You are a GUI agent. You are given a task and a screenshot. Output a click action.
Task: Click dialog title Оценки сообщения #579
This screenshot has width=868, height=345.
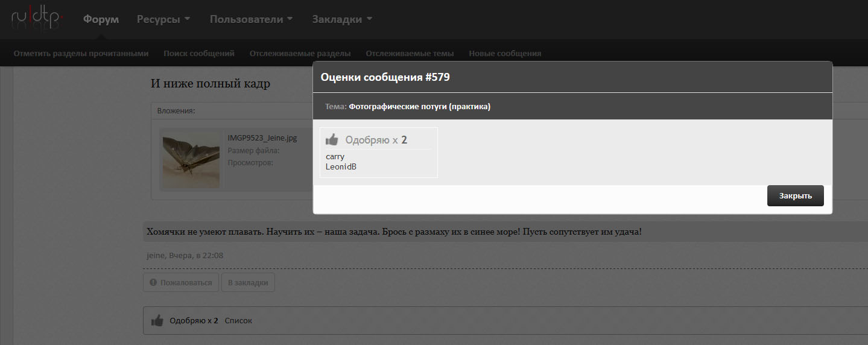(385, 77)
